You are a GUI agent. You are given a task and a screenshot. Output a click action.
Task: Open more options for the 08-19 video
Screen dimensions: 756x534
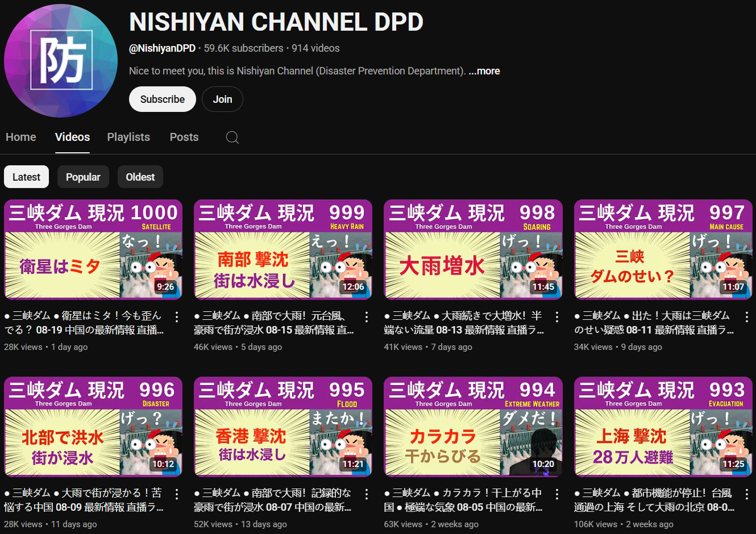[177, 317]
